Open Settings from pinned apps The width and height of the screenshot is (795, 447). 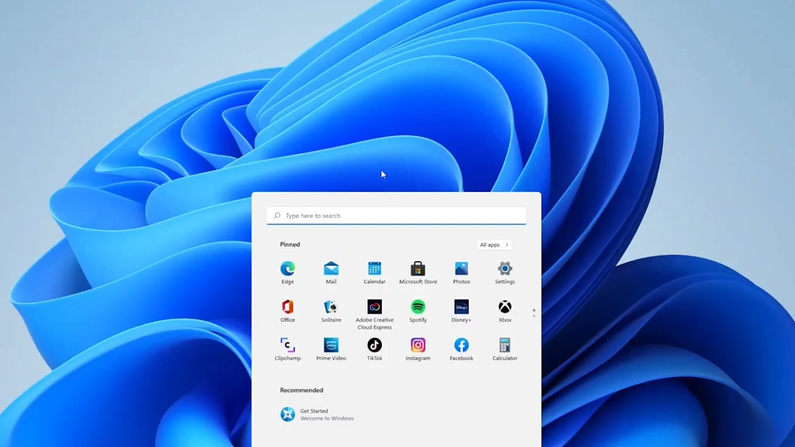pyautogui.click(x=505, y=269)
